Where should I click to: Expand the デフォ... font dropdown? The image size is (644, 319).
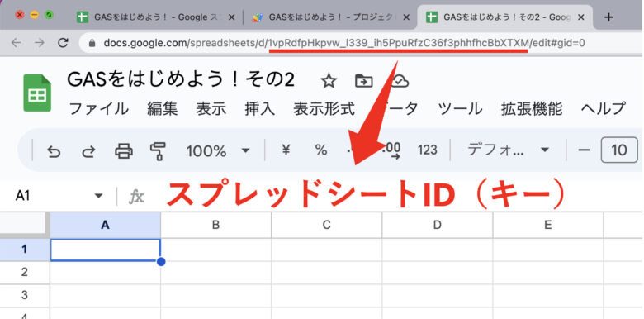[x=508, y=150]
